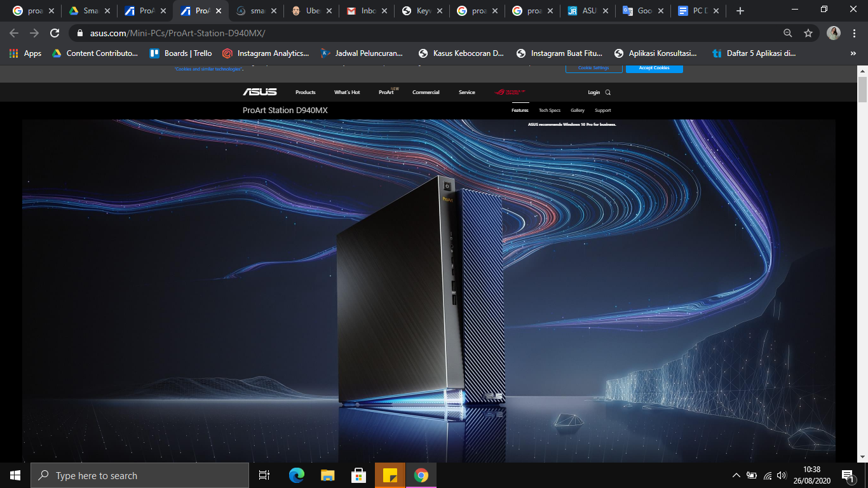The image size is (868, 488).
Task: Open the Boards | Trello bookmark
Action: pos(180,53)
